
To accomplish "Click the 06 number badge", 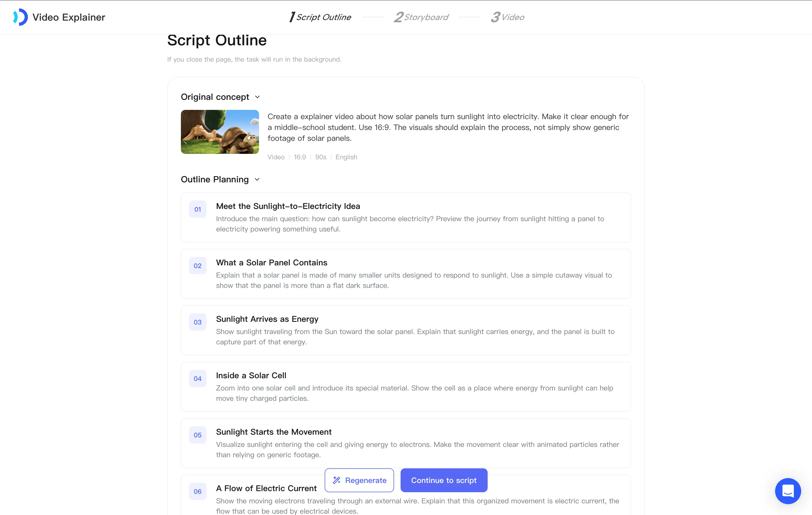I will (x=198, y=492).
